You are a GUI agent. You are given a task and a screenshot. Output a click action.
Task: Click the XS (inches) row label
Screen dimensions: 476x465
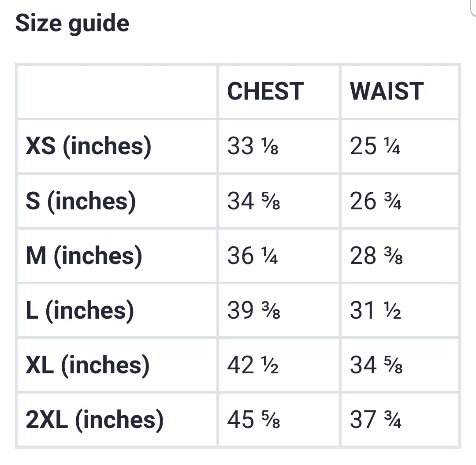point(89,146)
